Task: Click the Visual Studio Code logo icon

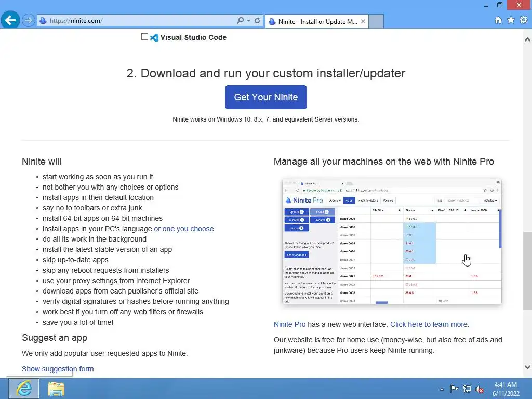Action: point(154,37)
